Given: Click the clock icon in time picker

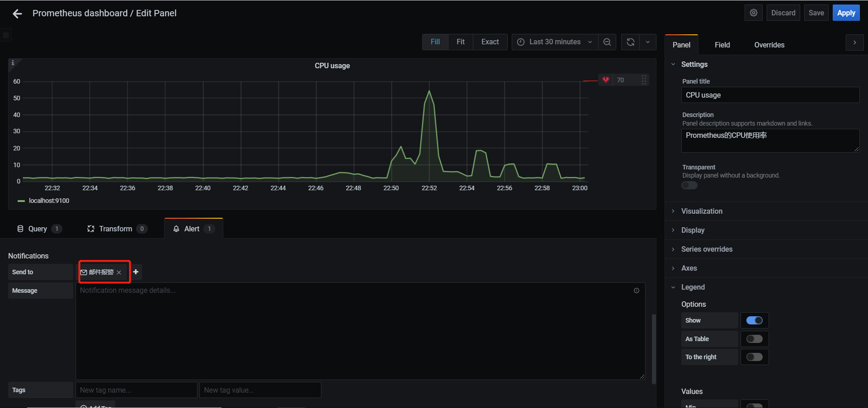Looking at the screenshot, I should coord(521,42).
